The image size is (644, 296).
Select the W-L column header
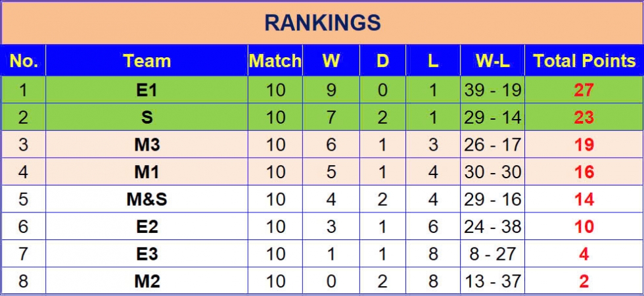coord(492,61)
